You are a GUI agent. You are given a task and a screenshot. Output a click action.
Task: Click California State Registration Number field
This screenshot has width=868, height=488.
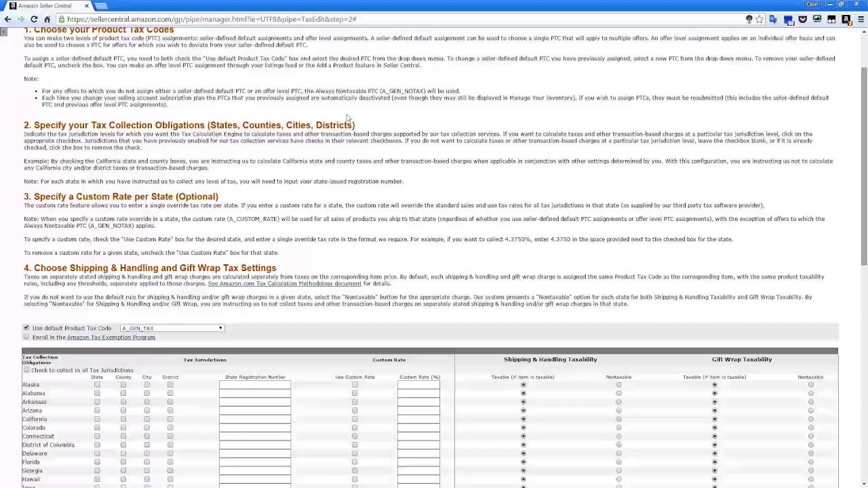pyautogui.click(x=255, y=419)
